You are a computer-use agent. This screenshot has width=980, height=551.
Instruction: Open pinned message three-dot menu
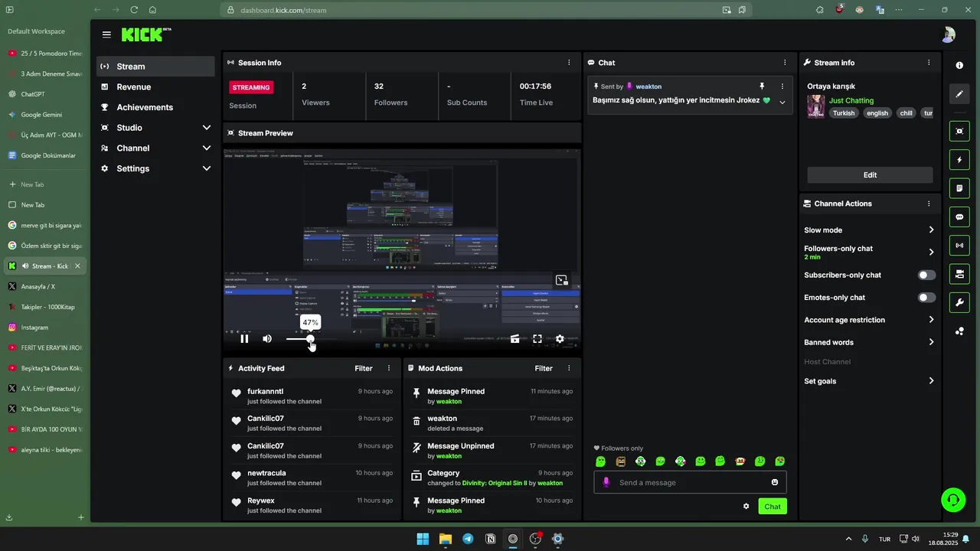click(x=782, y=86)
